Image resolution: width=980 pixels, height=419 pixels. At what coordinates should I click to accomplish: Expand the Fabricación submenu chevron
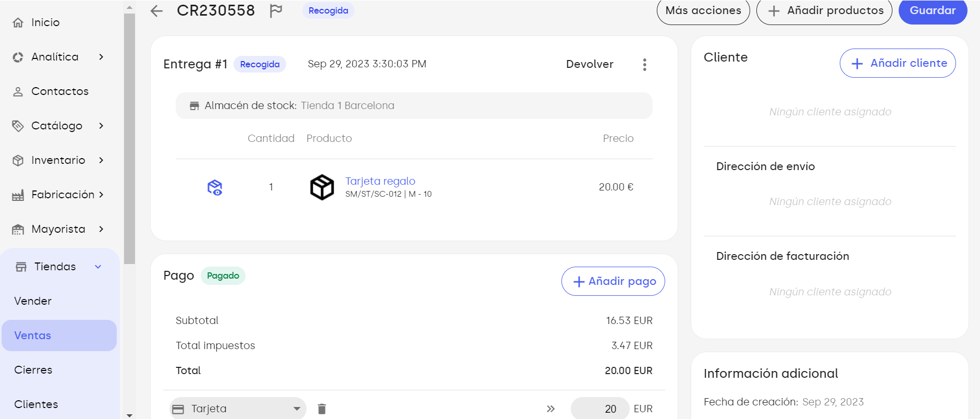pyautogui.click(x=101, y=195)
